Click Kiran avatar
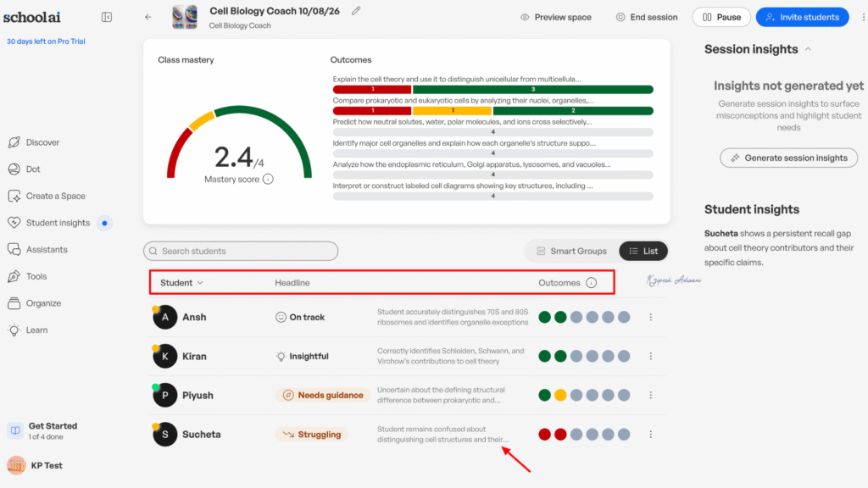Image resolution: width=868 pixels, height=488 pixels. click(164, 357)
